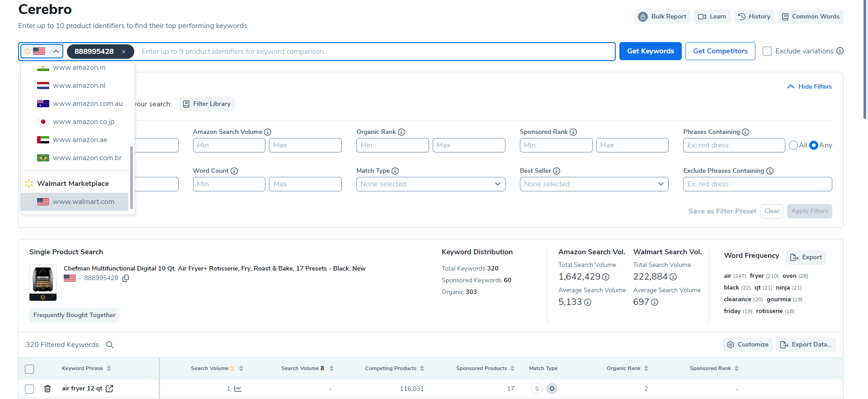Select www.amazon.ae marketplace

[75, 140]
